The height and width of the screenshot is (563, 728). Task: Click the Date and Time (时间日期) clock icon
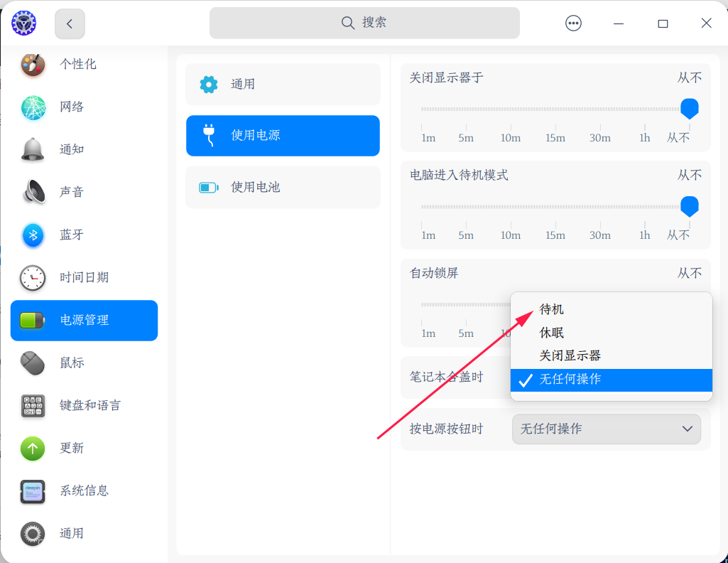click(x=33, y=278)
